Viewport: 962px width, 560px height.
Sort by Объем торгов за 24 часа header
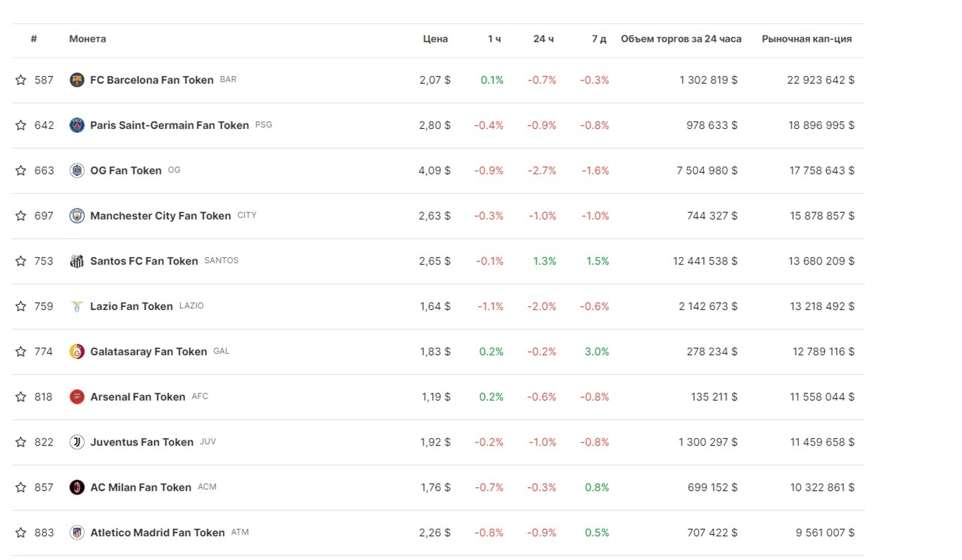pyautogui.click(x=680, y=39)
